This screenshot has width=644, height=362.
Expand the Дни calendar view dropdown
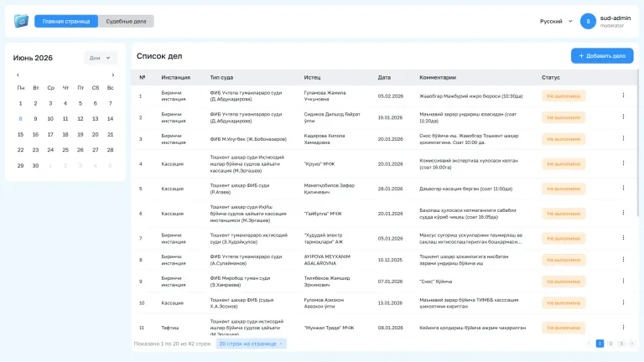[101, 58]
